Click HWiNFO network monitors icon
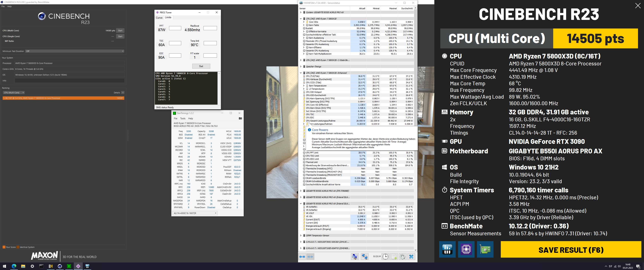644x270 pixels. 364,257
